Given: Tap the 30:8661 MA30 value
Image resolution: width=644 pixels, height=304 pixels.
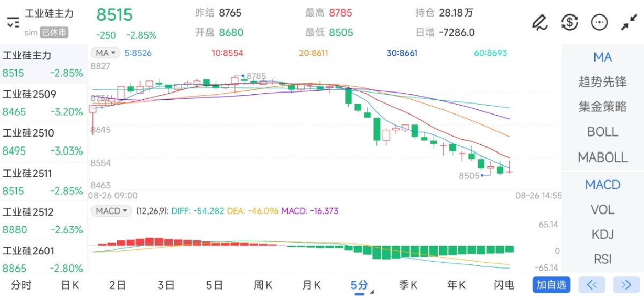Looking at the screenshot, I should point(402,53).
